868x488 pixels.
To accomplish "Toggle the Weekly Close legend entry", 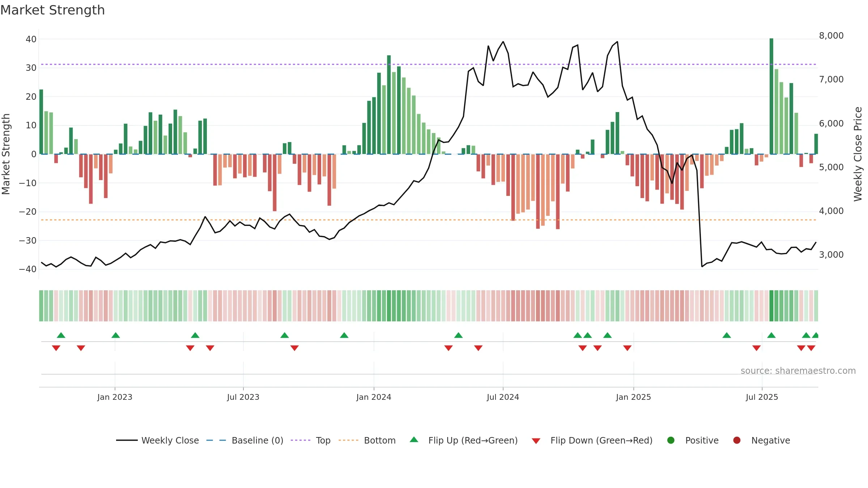I will point(157,440).
